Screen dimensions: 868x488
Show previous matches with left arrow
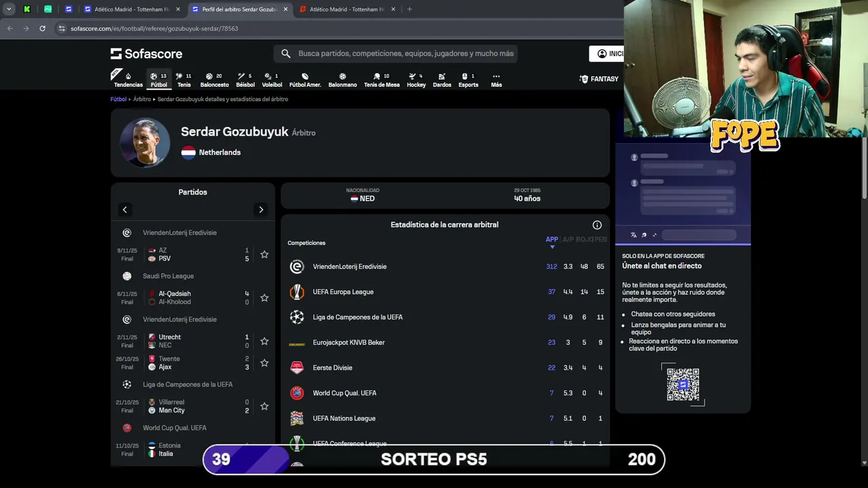point(125,209)
